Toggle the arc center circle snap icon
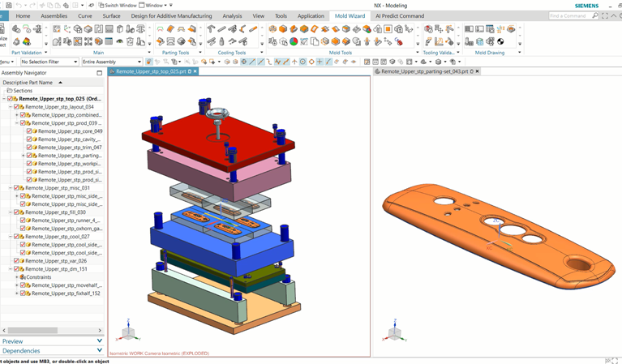 coord(303,62)
